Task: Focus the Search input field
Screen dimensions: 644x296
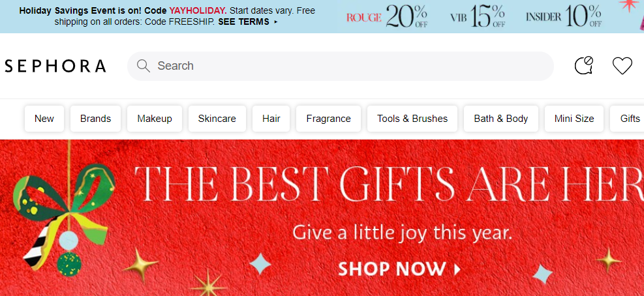Action: coord(340,66)
